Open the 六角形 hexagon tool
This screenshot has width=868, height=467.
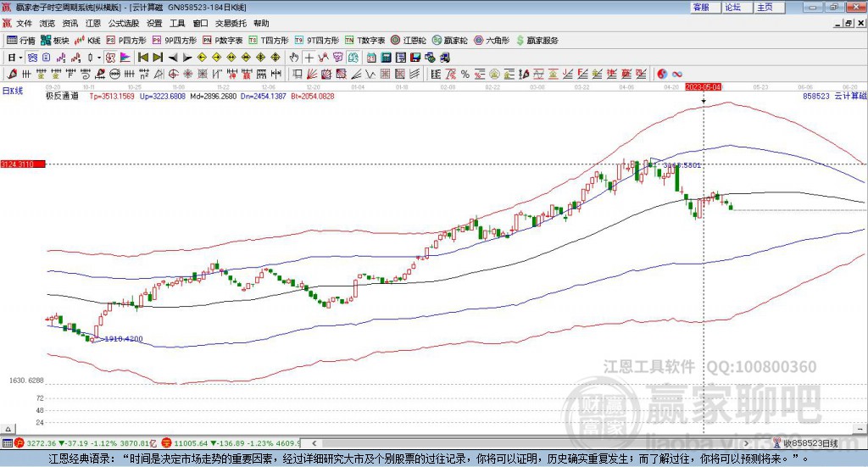[492, 41]
